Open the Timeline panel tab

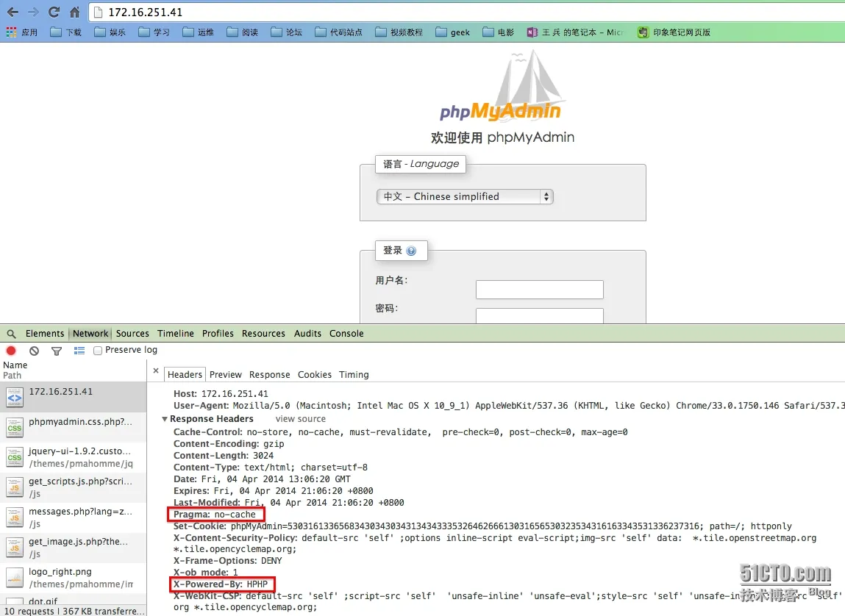pyautogui.click(x=176, y=334)
